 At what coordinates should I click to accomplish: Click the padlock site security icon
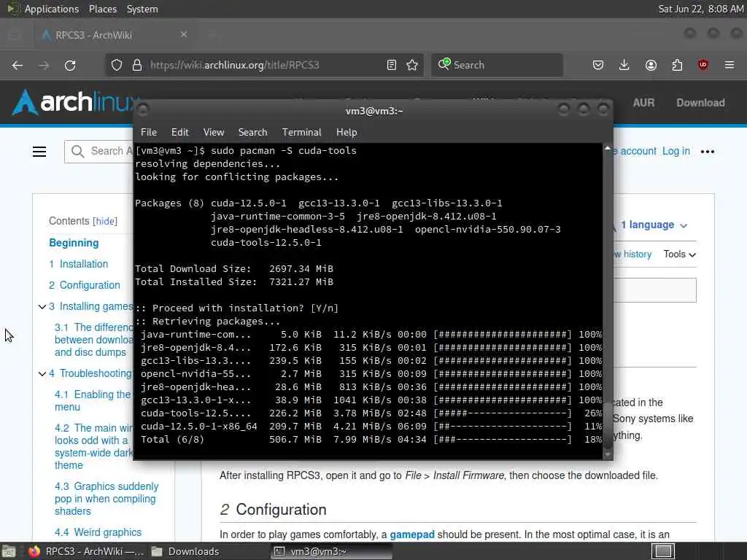coord(137,65)
